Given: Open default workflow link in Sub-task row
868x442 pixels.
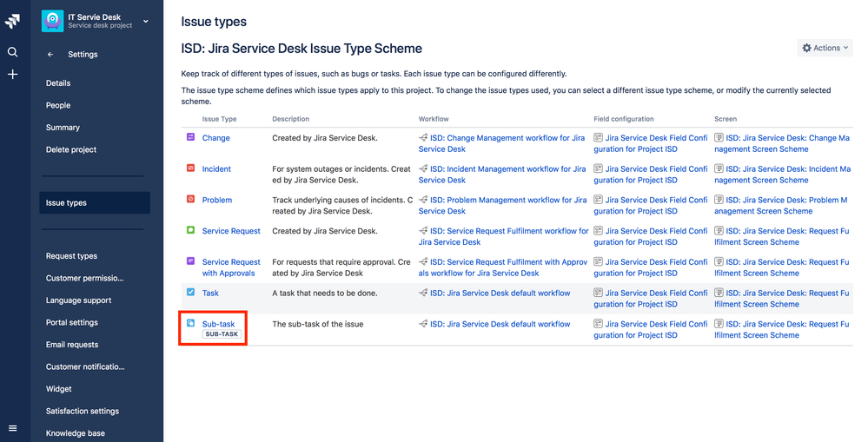Looking at the screenshot, I should point(500,324).
